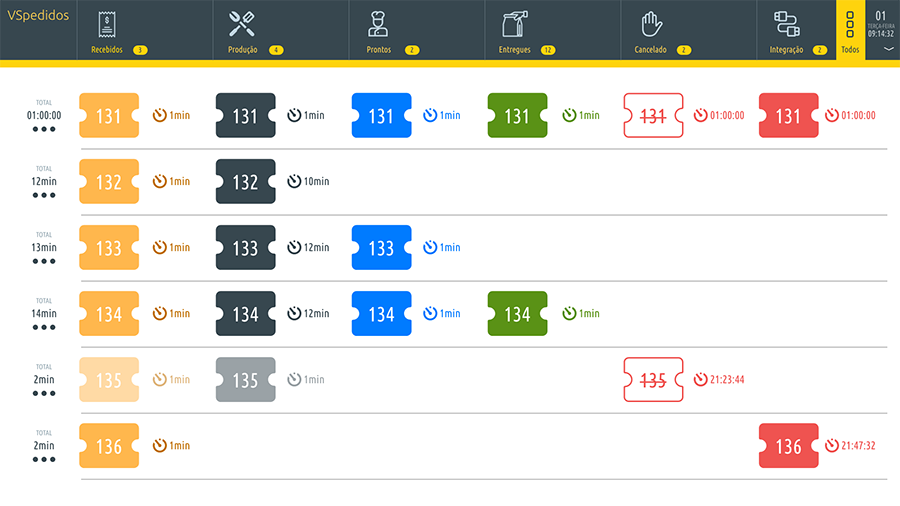The height and width of the screenshot is (506, 900).
Task: Expand options dots for order 134 row
Action: (43, 327)
